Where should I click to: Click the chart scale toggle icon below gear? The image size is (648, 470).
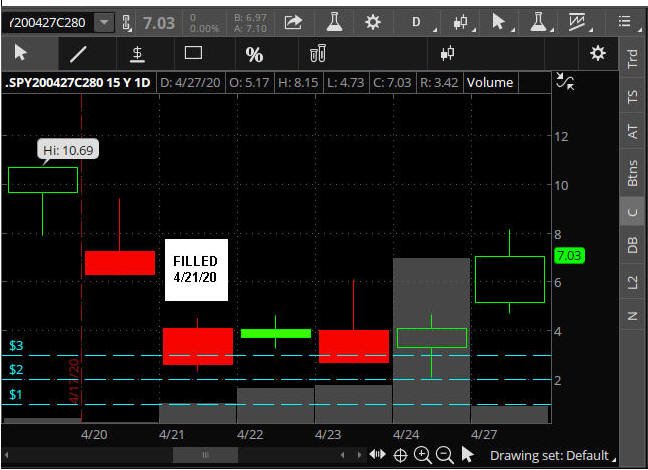pyautogui.click(x=565, y=81)
